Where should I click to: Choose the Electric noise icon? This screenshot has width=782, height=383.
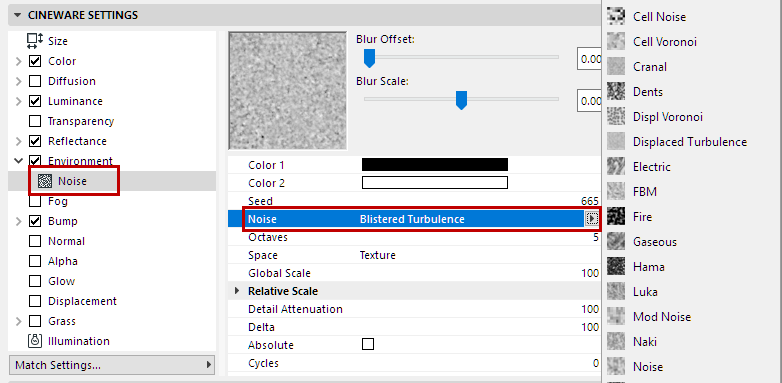tap(616, 167)
